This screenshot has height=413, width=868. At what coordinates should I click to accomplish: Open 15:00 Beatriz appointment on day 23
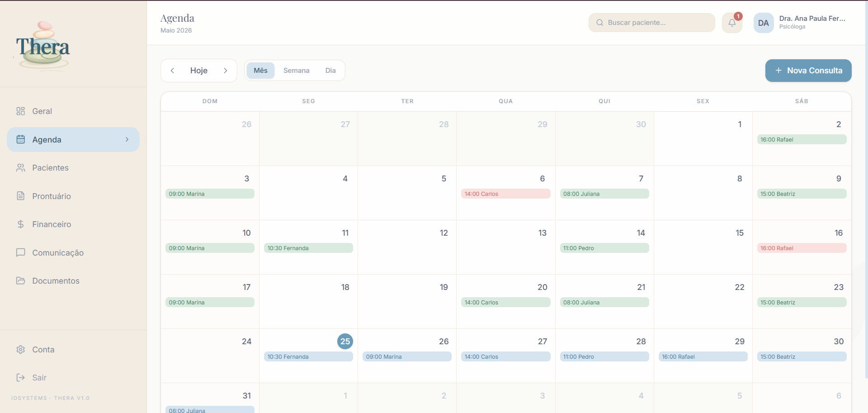(x=802, y=302)
